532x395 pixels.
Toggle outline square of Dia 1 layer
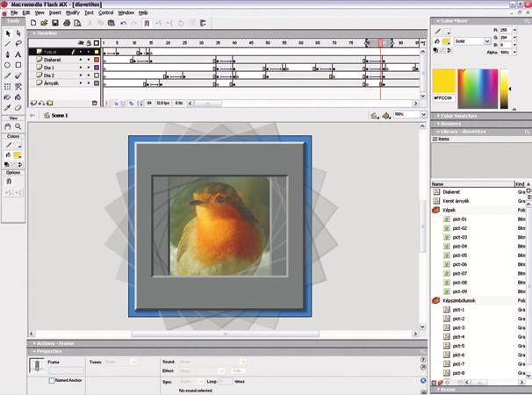click(97, 68)
